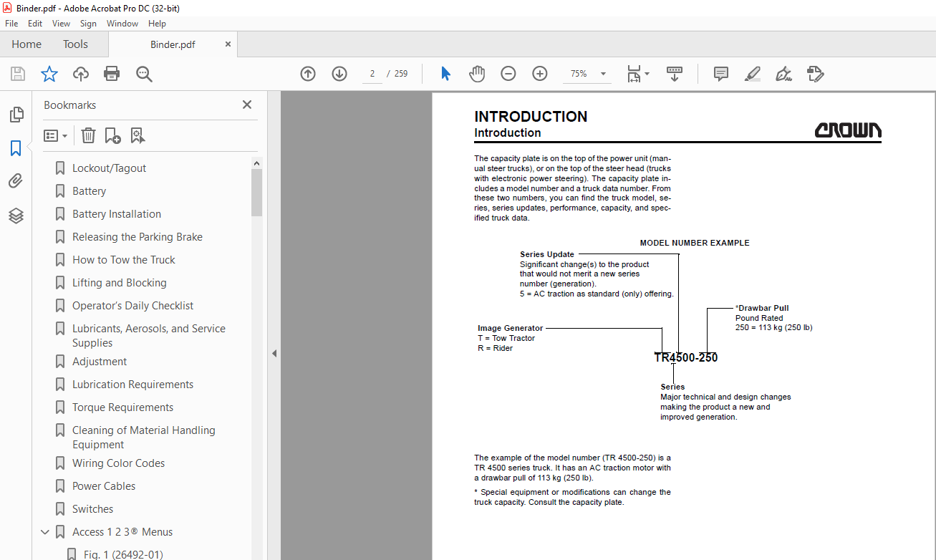Open the zoom level dropdown
The width and height of the screenshot is (936, 560).
[603, 74]
